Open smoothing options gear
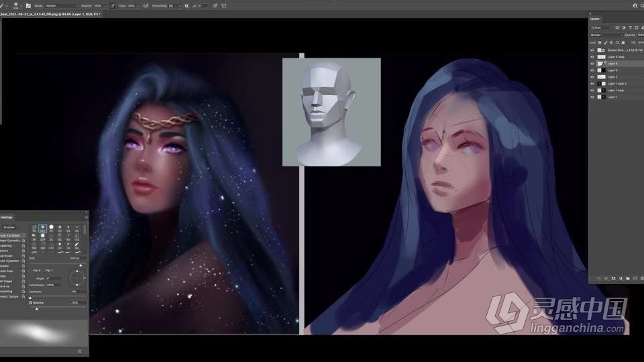This screenshot has width=644, height=362. point(186,6)
